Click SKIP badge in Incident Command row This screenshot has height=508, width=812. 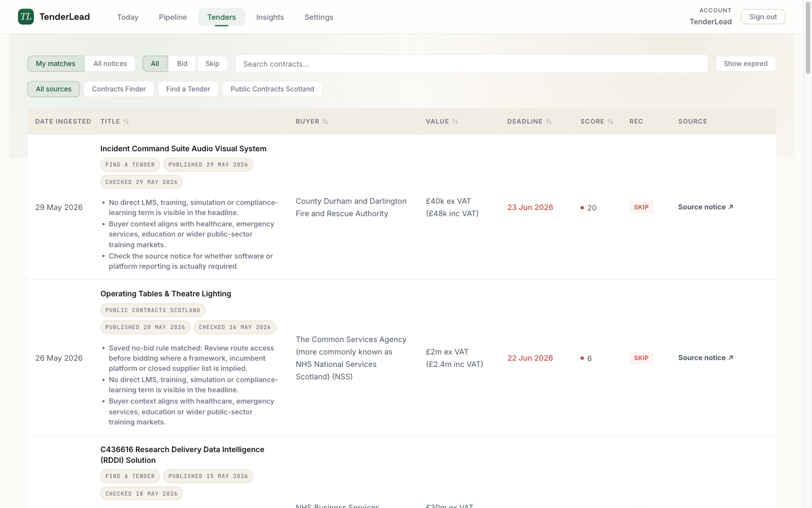coord(641,207)
